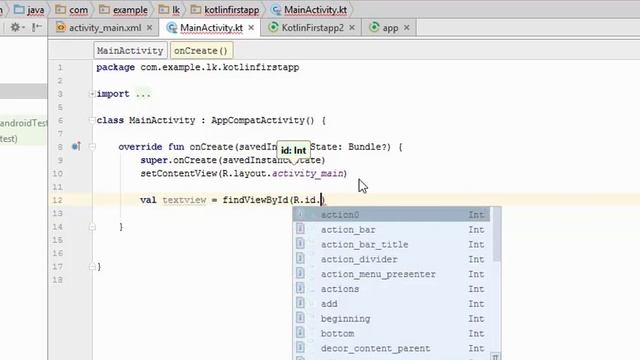Select the beginning completion suggestion
The height and width of the screenshot is (360, 640).
(392, 319)
